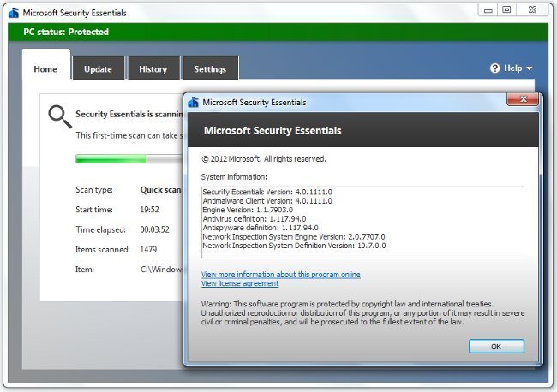
Task: Select 'Antispyware definition: 1.117.94.0' line
Action: coord(261,228)
